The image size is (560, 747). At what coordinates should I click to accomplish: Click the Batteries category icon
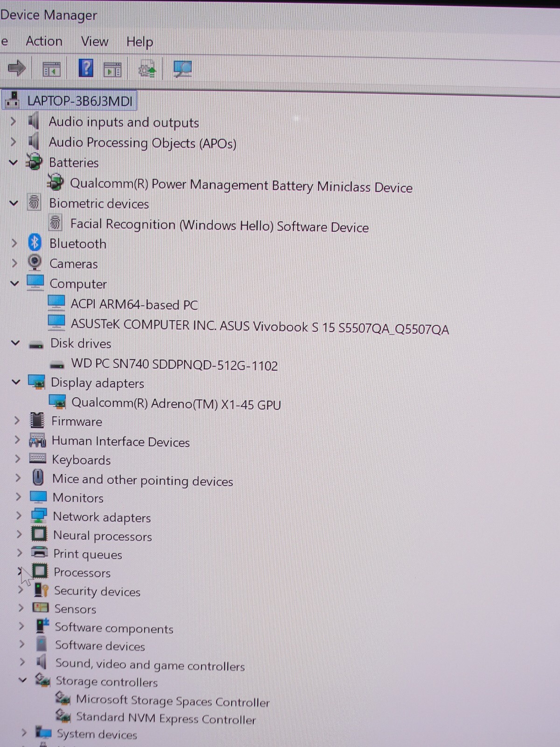point(34,162)
